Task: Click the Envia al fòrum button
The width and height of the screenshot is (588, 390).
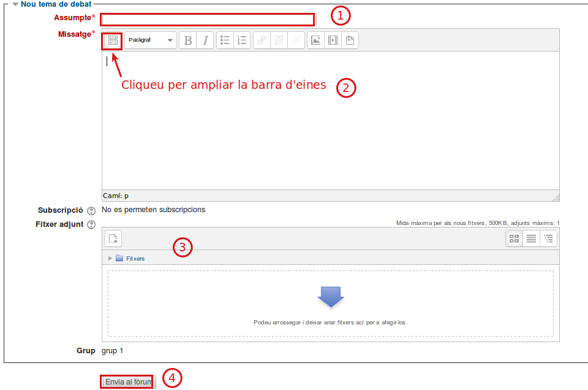Action: point(128,381)
